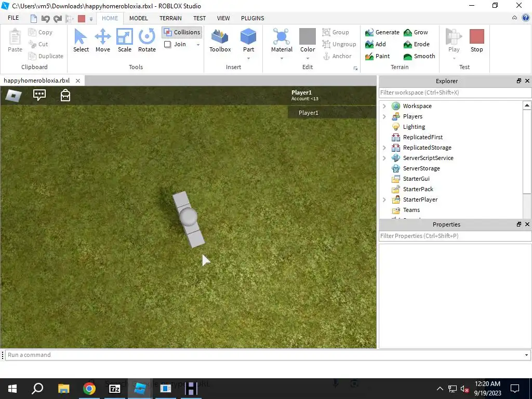The width and height of the screenshot is (532, 399).
Task: Close the happyhomerobloxia.rbxl tab
Action: click(x=78, y=81)
